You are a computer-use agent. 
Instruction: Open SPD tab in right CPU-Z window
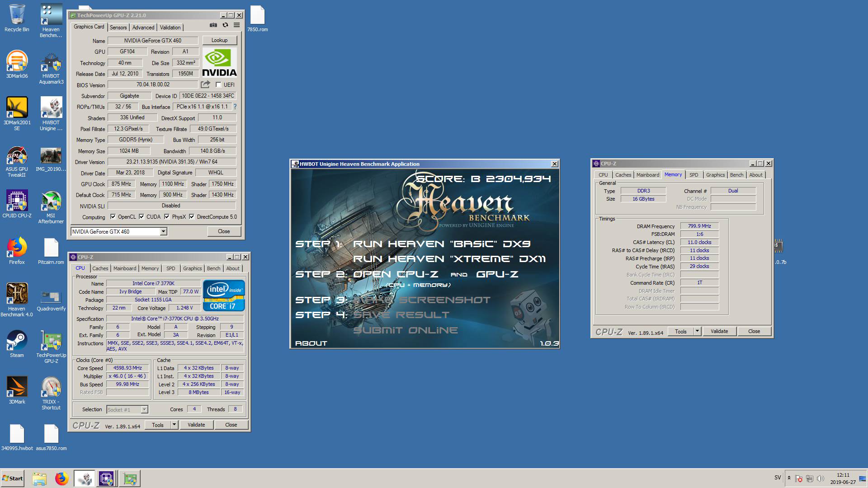pyautogui.click(x=693, y=175)
